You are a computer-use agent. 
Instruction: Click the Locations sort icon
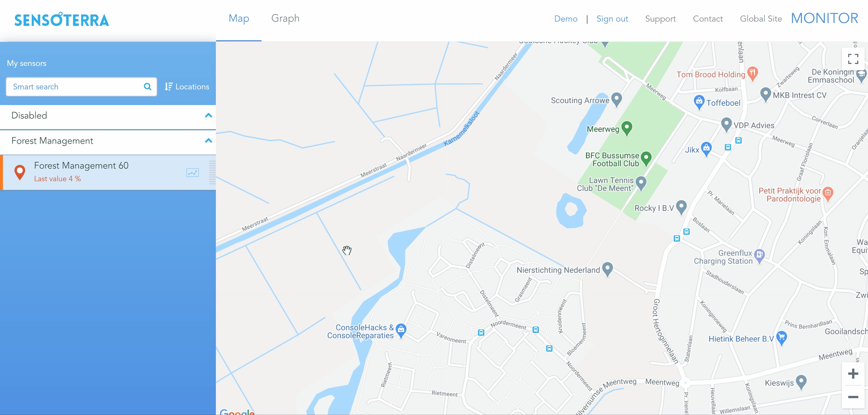coord(168,87)
